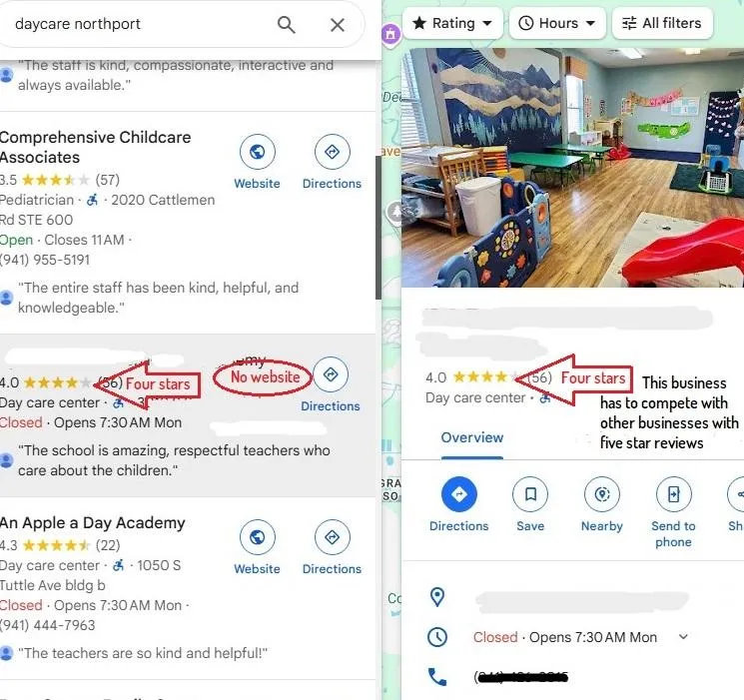The width and height of the screenshot is (744, 700).
Task: Open the daycare room photo
Action: click(572, 168)
